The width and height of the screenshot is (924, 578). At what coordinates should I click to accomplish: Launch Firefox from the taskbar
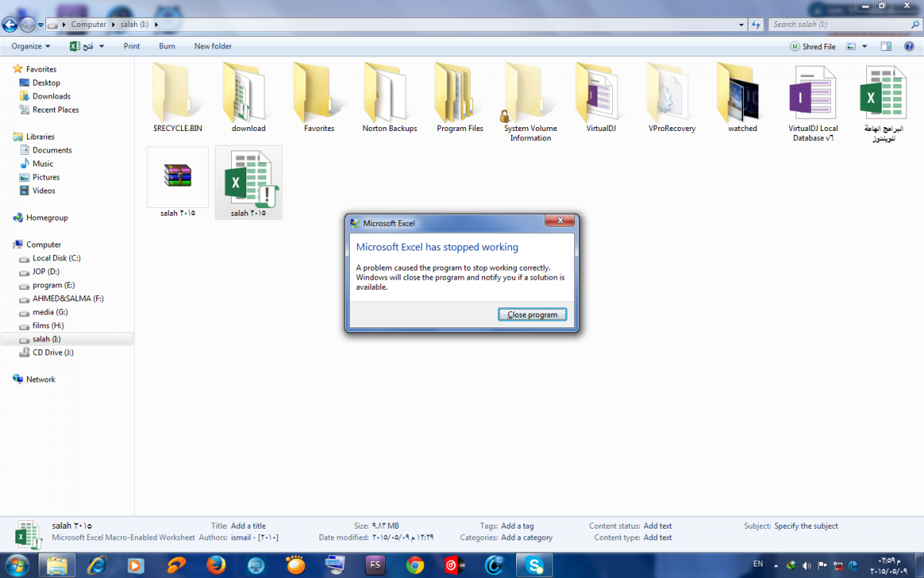click(216, 565)
